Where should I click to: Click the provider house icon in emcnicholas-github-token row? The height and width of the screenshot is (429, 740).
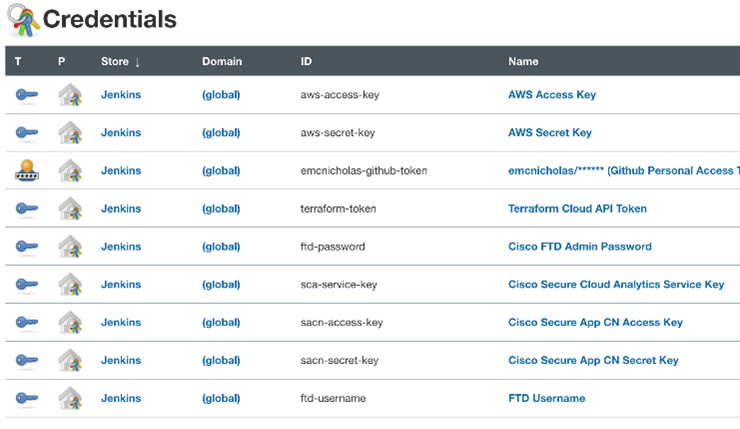70,170
